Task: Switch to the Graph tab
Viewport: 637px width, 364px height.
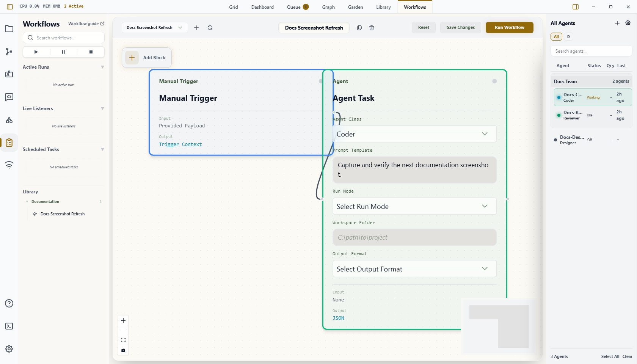Action: pos(328,7)
